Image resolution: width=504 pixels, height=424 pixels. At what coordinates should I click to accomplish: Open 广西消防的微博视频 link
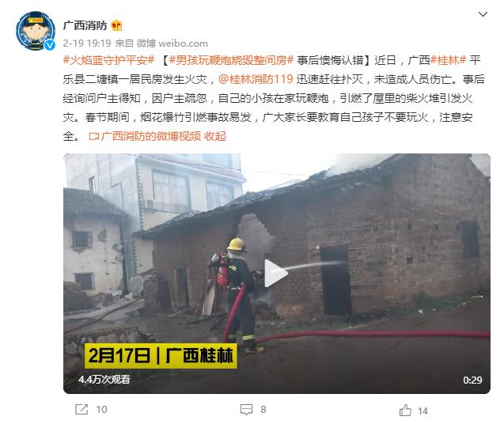(151, 136)
